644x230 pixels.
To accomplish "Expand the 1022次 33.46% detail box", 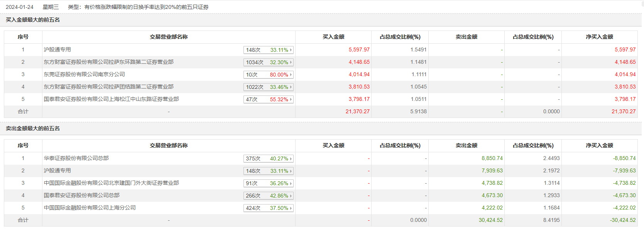I will tap(269, 87).
